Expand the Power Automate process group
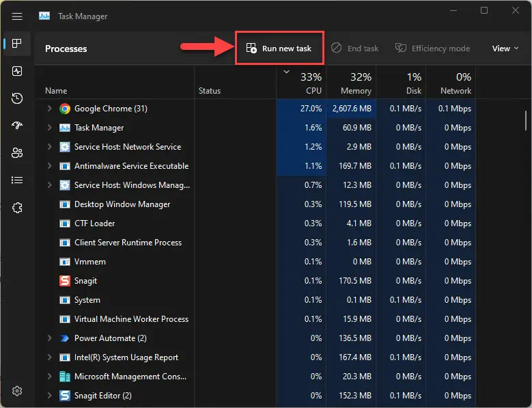This screenshot has height=408, width=532. (x=50, y=338)
